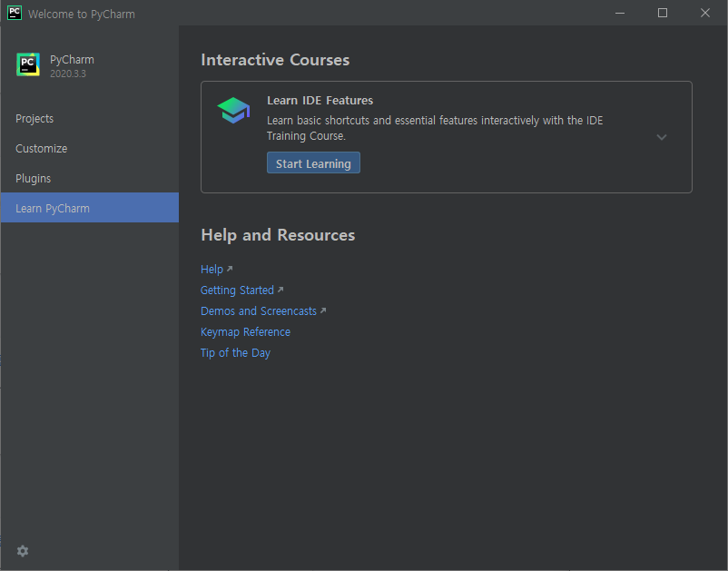Viewport: 728px width, 571px height.
Task: Expand the Learn IDE Features card chevron
Action: [x=662, y=137]
